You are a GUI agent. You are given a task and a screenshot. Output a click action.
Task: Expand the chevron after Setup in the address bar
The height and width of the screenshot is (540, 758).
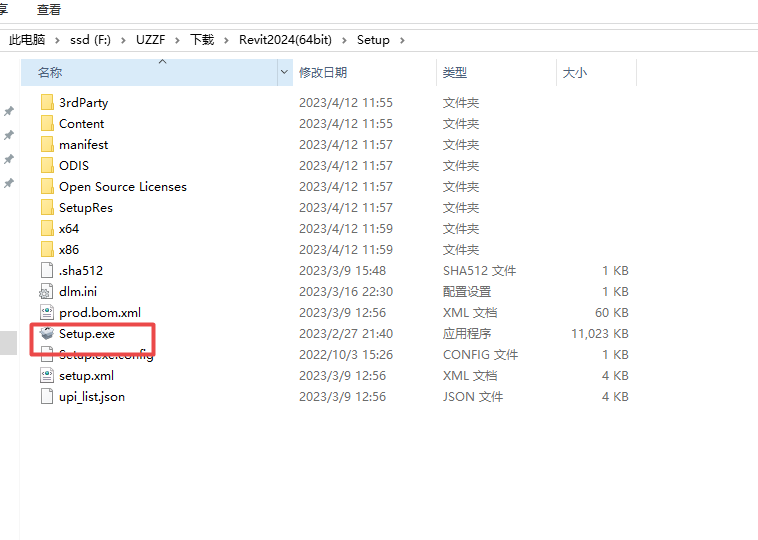tap(401, 40)
